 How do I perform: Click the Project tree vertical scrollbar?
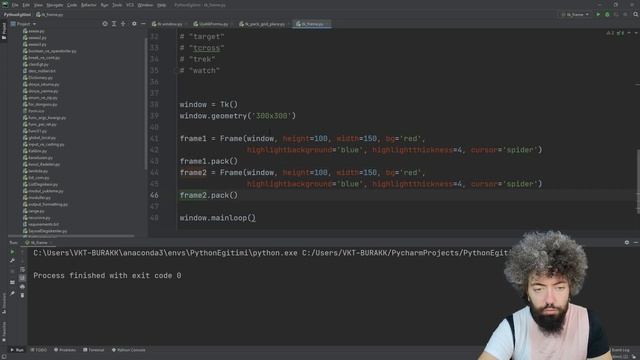tap(146, 104)
